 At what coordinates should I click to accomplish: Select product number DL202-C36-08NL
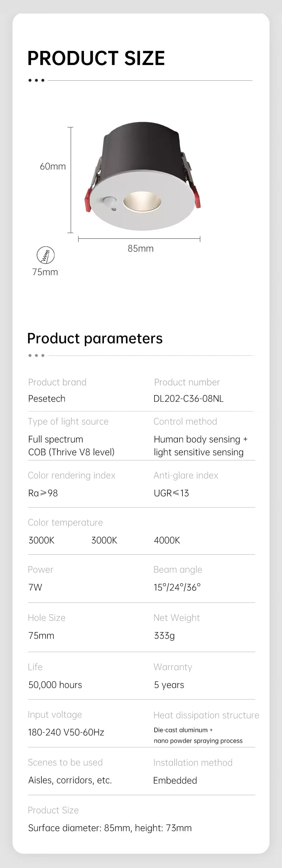188,399
